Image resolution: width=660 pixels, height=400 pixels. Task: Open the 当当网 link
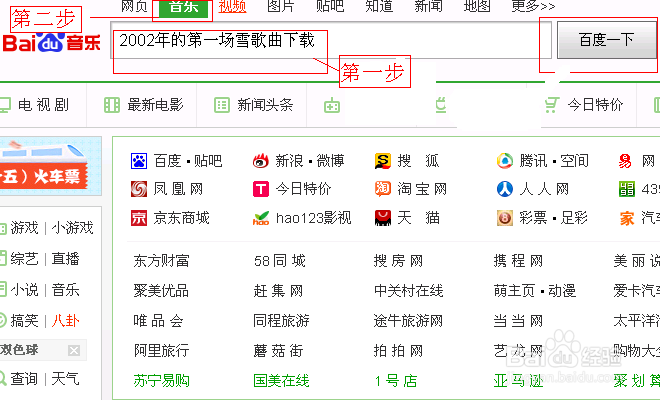518,321
